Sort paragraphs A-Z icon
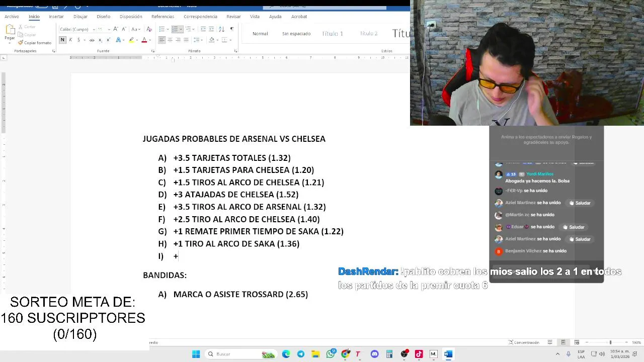Viewport: 644px width, 362px height. 221,29
